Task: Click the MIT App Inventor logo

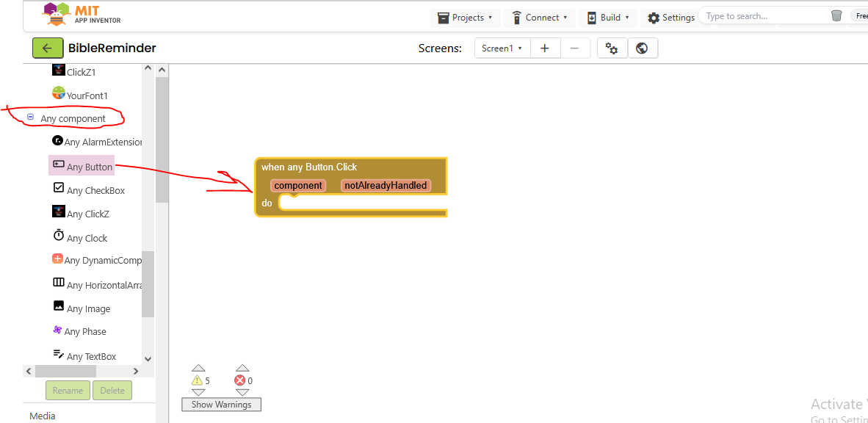Action: [x=81, y=15]
